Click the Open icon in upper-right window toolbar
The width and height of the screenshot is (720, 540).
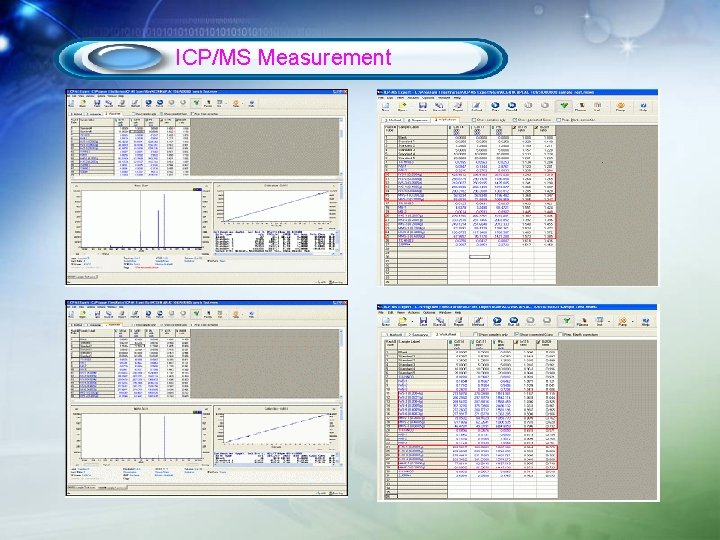click(403, 107)
